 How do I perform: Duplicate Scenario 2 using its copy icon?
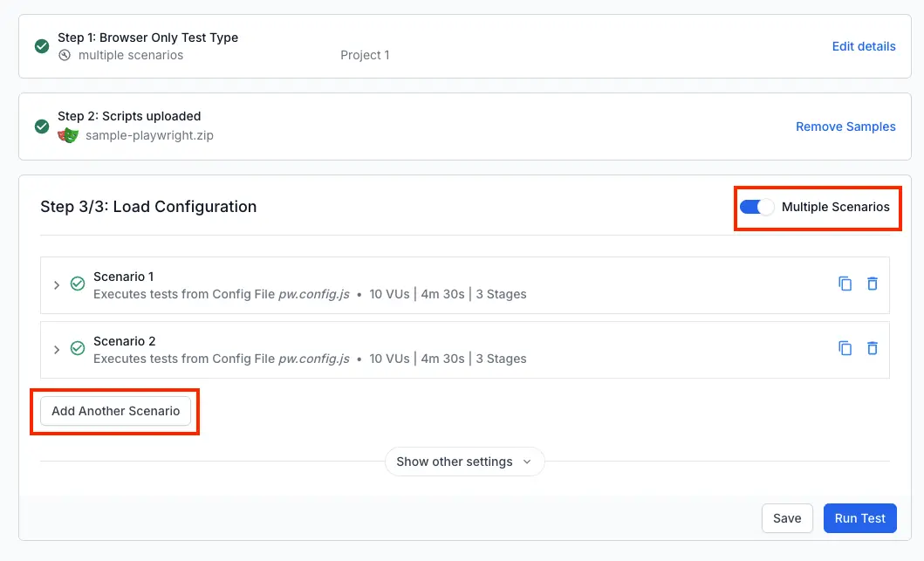point(845,348)
